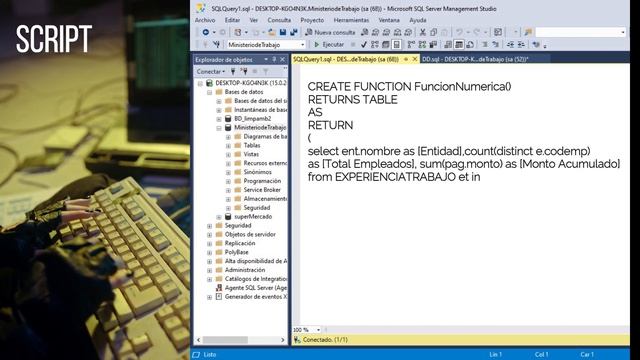Click the increase indent icon
Screen dimensions: 640x360
coord(521,44)
